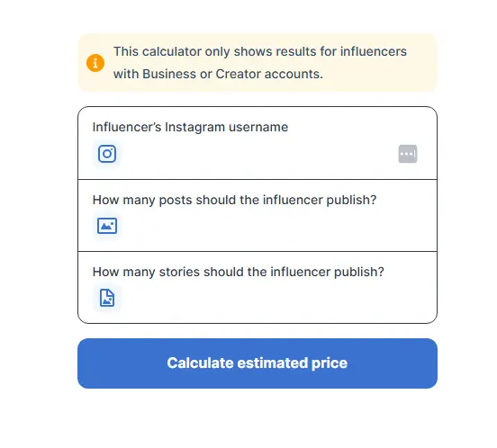Select the yellow notice banner background
The width and height of the screenshot is (497, 448).
tap(258, 62)
